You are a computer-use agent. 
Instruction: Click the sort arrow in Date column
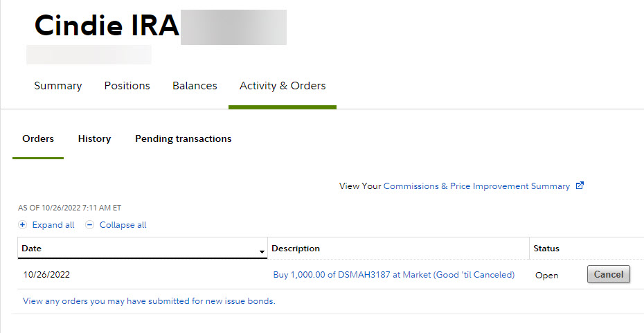pos(262,251)
